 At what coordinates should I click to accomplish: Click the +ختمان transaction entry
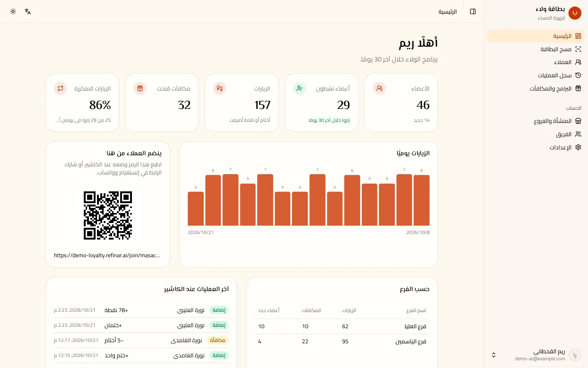click(113, 325)
